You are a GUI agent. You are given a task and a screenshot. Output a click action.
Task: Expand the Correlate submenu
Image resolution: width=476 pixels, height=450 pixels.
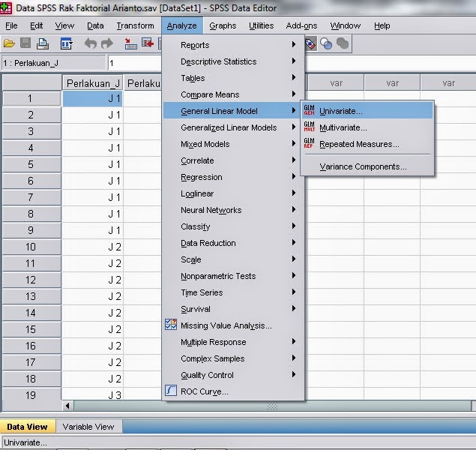point(233,160)
